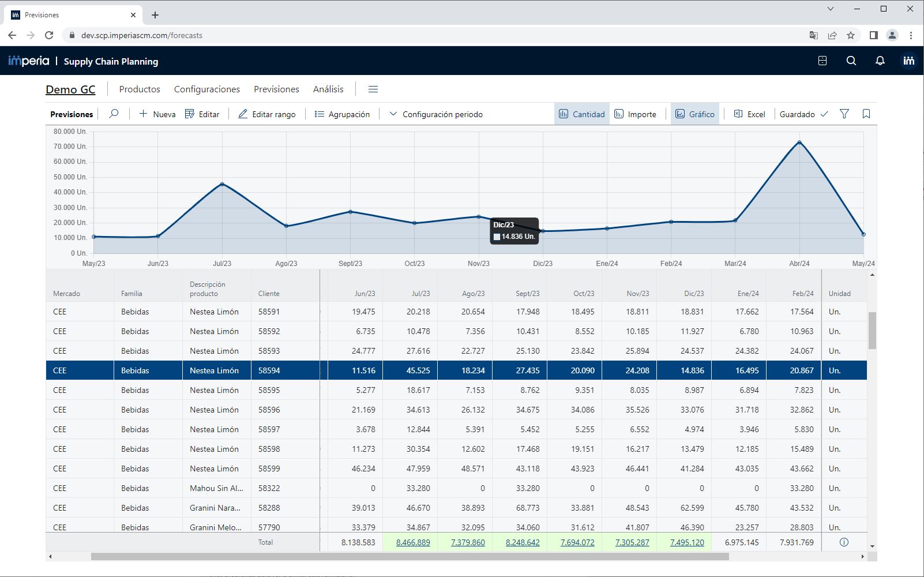Open the header search magnifier
Screen dimensions: 924x577
pyautogui.click(x=851, y=61)
